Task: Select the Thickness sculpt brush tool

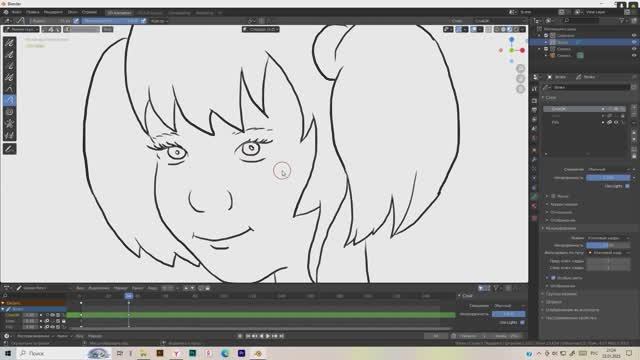Action: (9, 54)
